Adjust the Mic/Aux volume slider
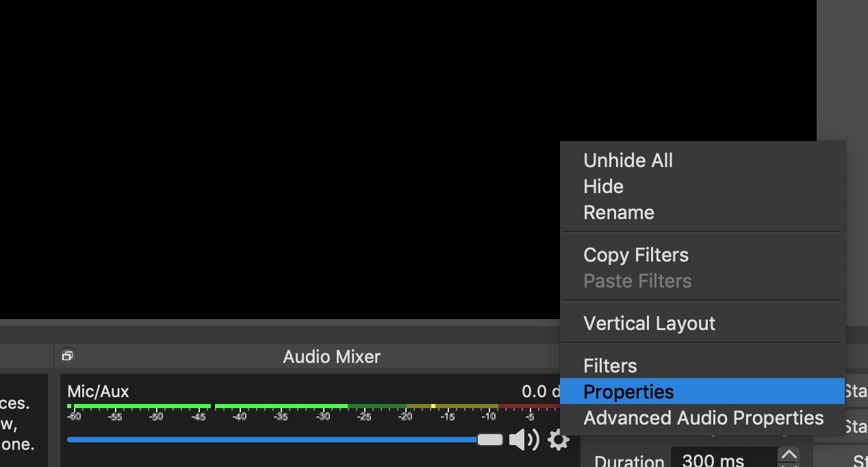 [x=490, y=440]
